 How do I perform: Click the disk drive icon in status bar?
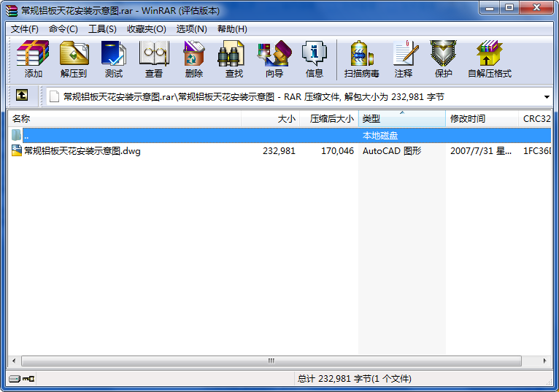tap(15, 378)
